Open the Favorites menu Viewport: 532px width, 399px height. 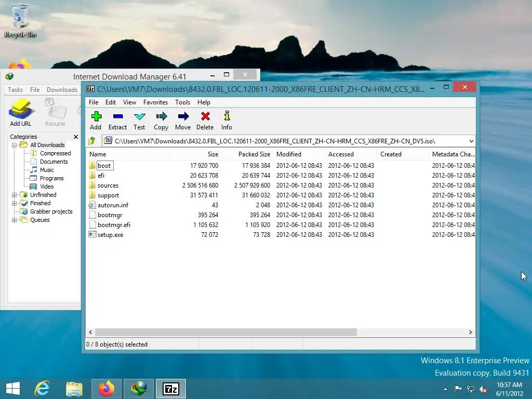pos(155,102)
